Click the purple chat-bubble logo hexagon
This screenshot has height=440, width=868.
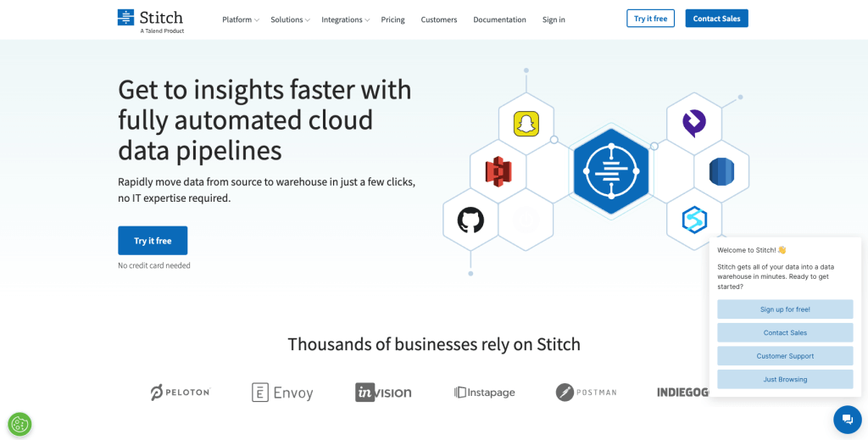click(x=693, y=124)
